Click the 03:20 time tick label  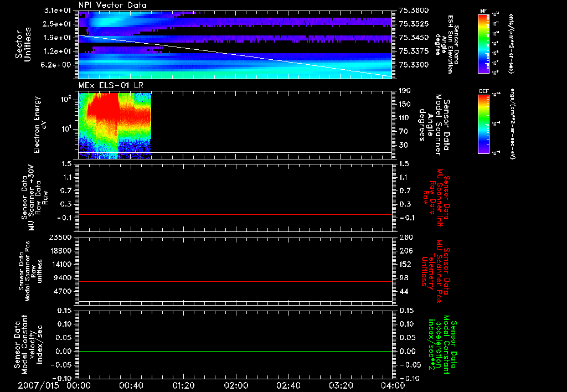pyautogui.click(x=341, y=385)
